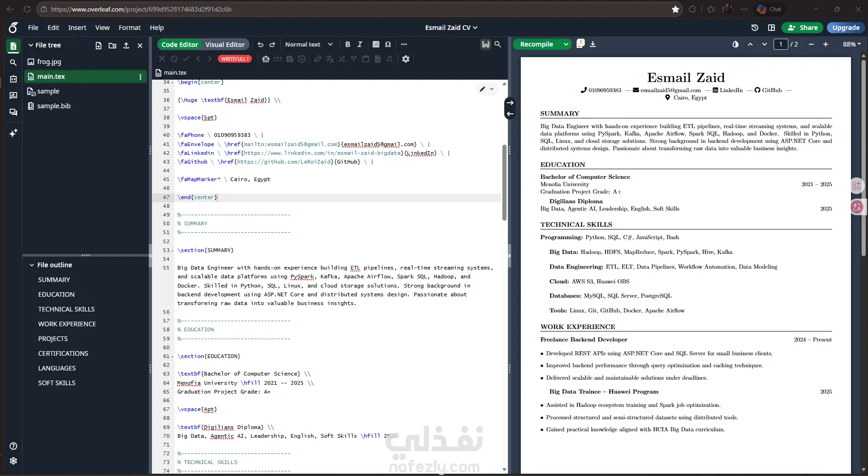Zoom in the PDF preview
The height and width of the screenshot is (476, 868).
tap(826, 44)
